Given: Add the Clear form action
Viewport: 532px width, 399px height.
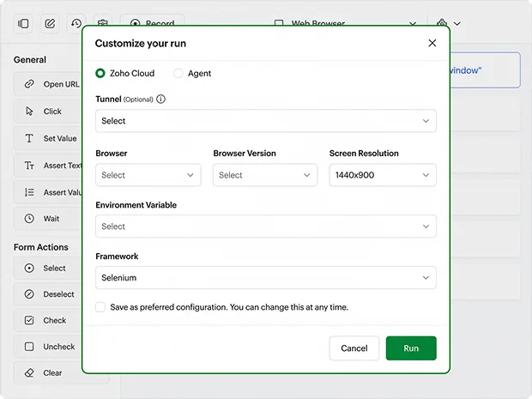Looking at the screenshot, I should 47,373.
